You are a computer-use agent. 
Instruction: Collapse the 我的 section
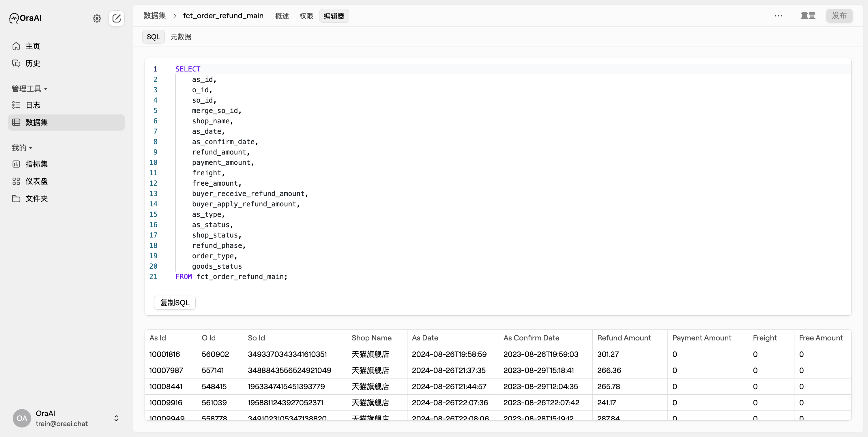click(x=22, y=148)
